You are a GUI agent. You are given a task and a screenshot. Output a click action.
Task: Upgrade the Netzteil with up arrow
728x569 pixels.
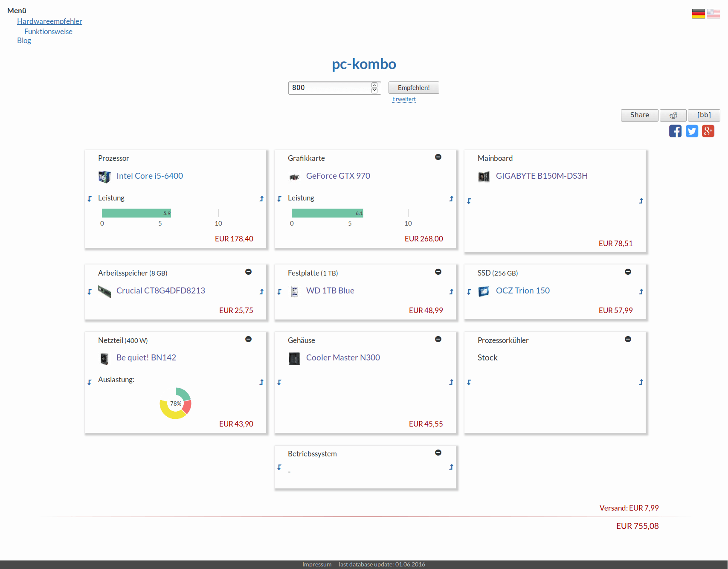click(261, 382)
